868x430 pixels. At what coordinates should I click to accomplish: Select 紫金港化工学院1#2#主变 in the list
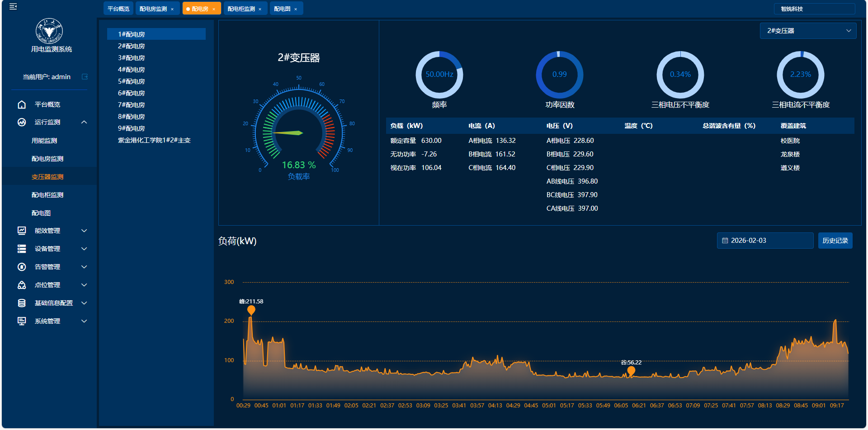(x=154, y=140)
